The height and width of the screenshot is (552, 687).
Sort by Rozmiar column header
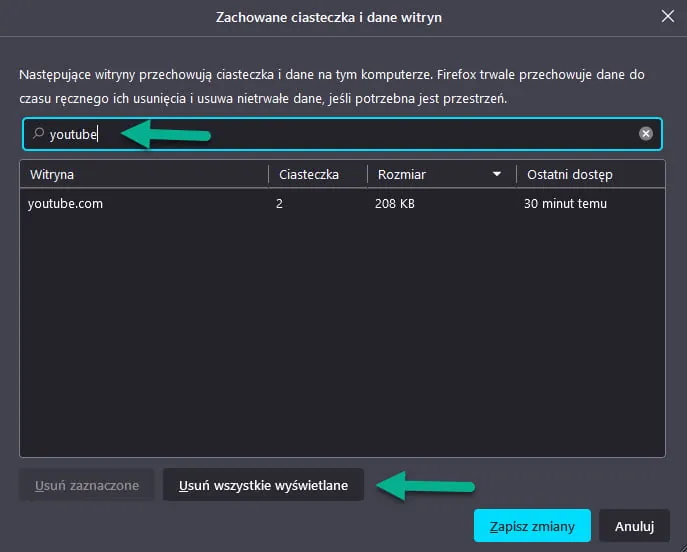pos(442,174)
